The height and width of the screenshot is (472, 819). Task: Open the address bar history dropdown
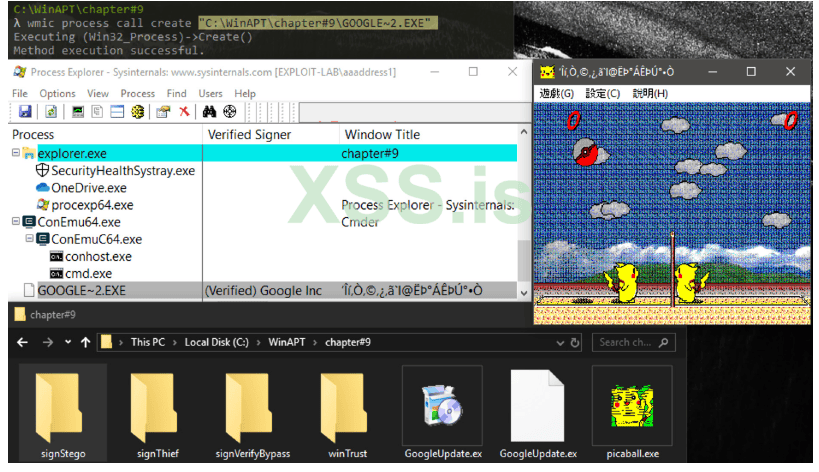coord(560,343)
